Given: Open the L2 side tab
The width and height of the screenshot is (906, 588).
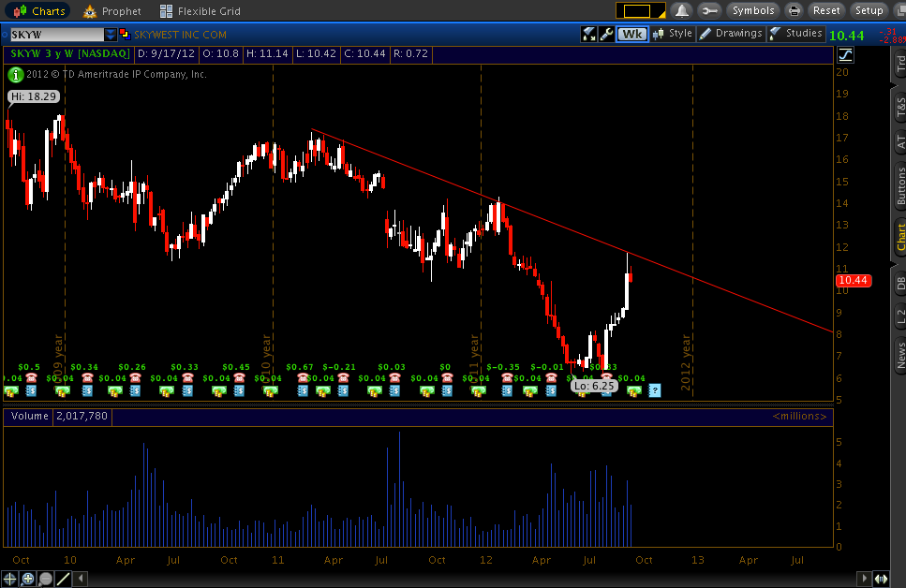Looking at the screenshot, I should pyautogui.click(x=900, y=316).
